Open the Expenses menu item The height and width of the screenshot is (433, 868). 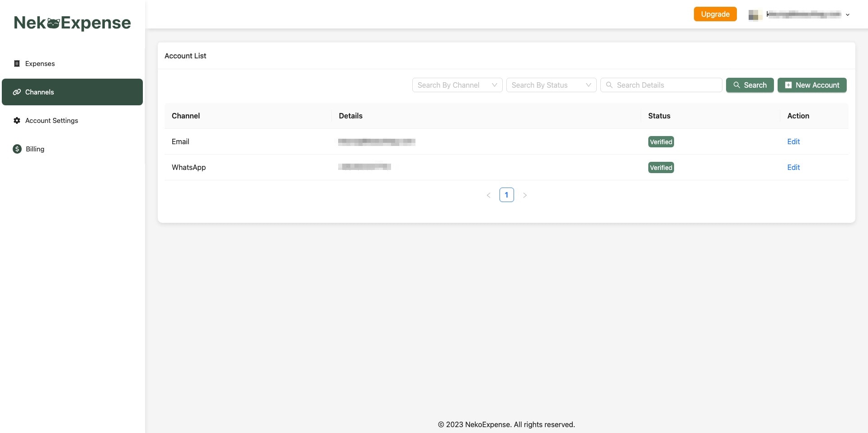pyautogui.click(x=72, y=64)
